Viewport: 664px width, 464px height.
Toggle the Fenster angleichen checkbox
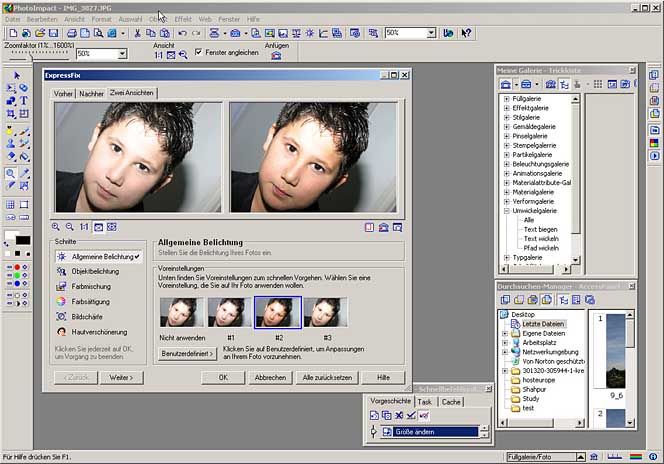198,52
